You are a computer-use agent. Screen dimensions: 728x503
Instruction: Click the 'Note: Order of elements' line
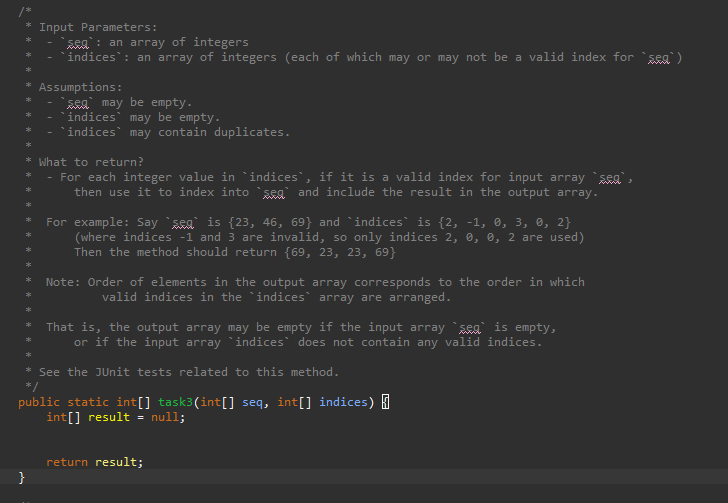[315, 282]
